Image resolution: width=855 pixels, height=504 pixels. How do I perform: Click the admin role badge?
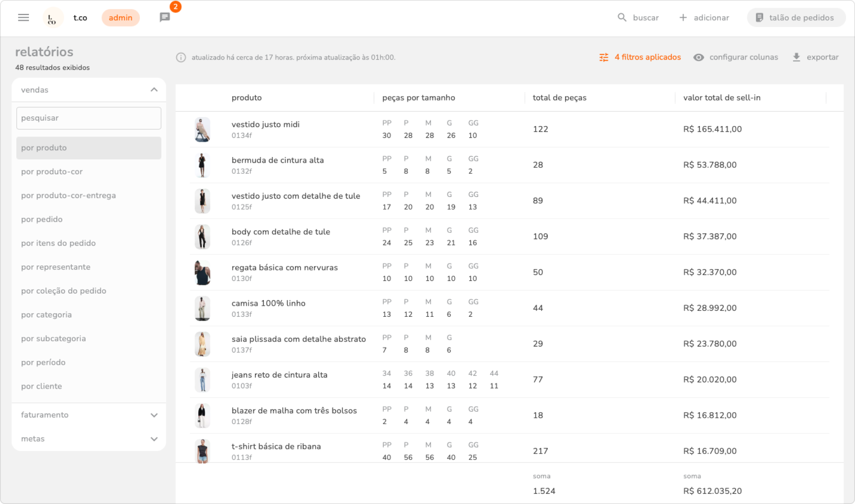pos(120,18)
